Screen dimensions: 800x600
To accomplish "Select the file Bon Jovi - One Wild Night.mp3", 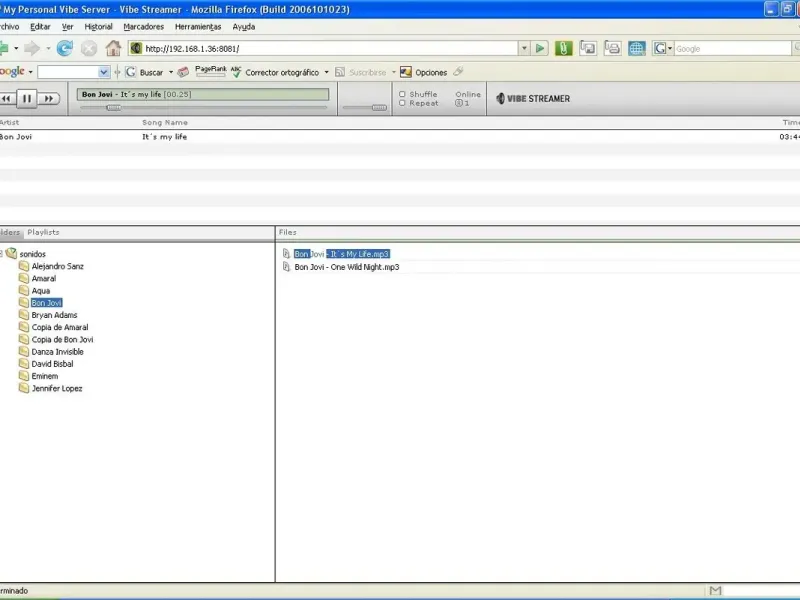I will click(347, 267).
